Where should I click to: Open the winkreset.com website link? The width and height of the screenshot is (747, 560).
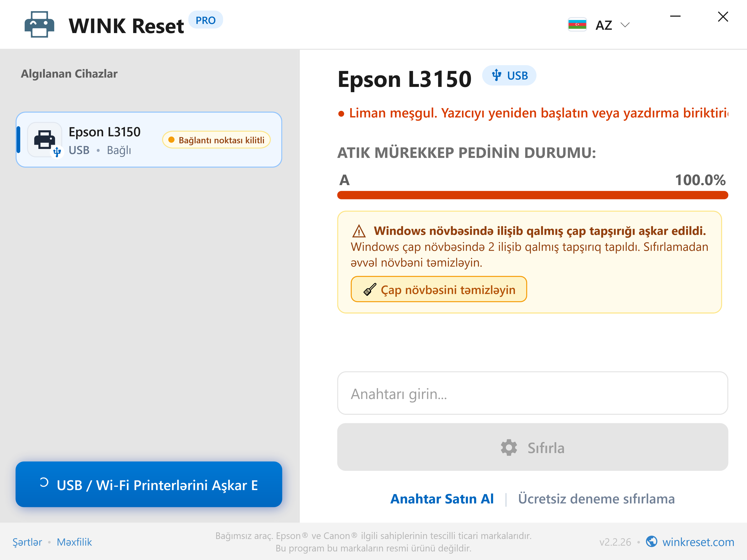(698, 542)
